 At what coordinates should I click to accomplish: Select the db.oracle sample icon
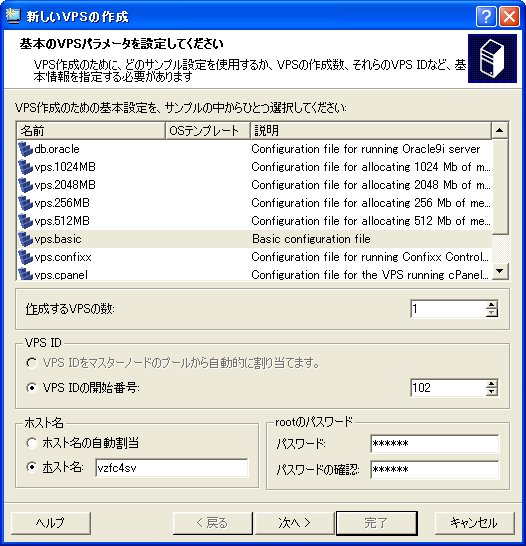pyautogui.click(x=25, y=149)
